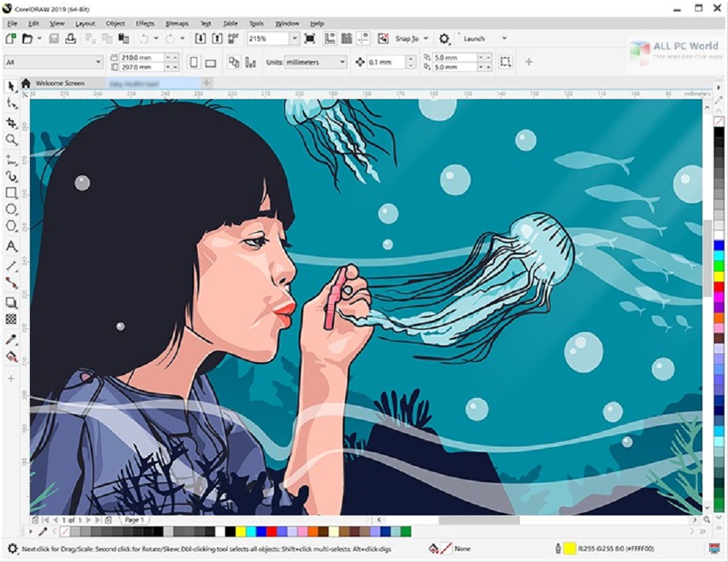
Task: Select the Parallel Dimension tool
Action: 11,266
